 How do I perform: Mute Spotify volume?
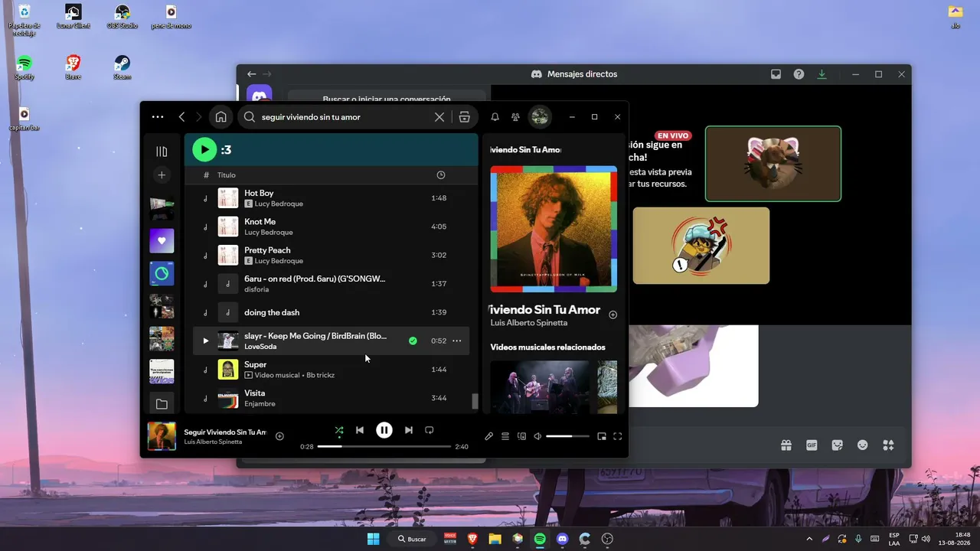[x=537, y=436]
